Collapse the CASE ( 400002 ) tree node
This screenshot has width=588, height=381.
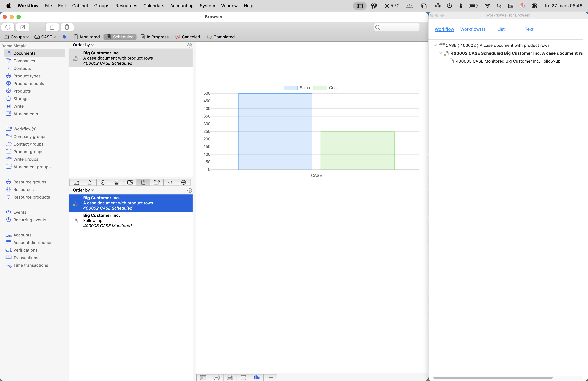[435, 45]
